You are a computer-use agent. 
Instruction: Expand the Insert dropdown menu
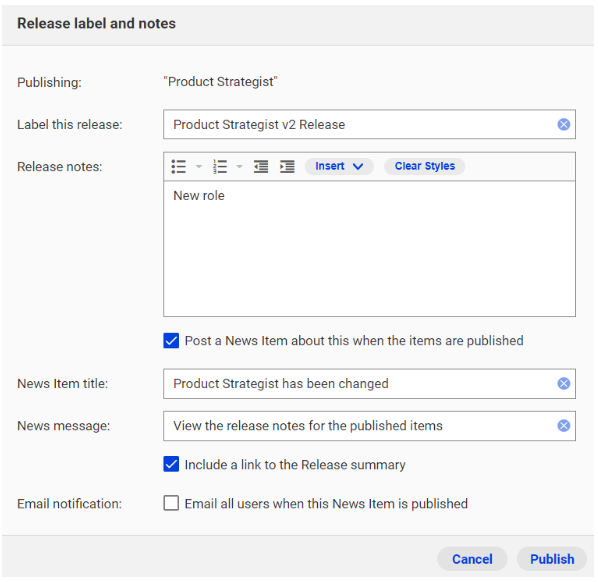pyautogui.click(x=339, y=166)
